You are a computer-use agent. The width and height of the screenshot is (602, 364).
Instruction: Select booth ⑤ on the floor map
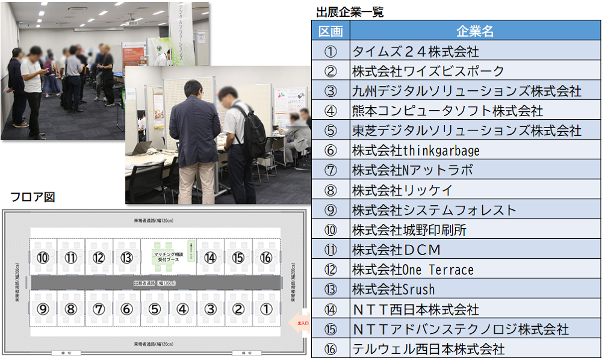155,309
